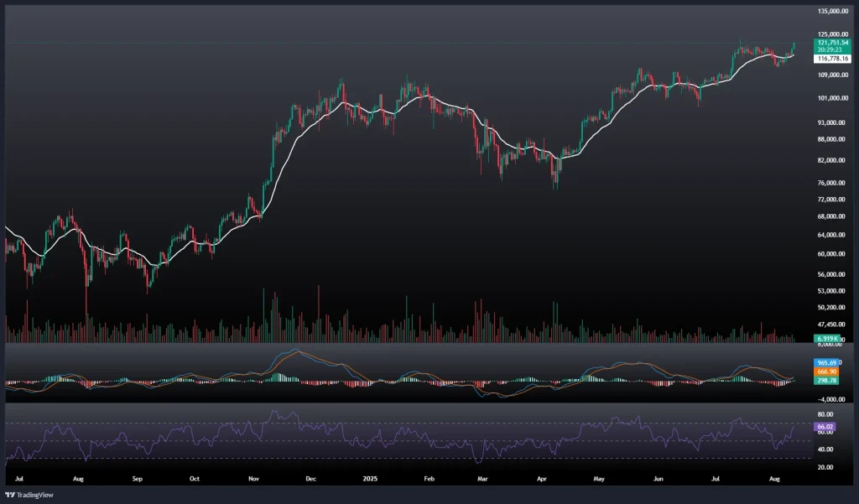Image resolution: width=859 pixels, height=504 pixels.
Task: Click the 135,000.00 price axis label
Action: (834, 11)
